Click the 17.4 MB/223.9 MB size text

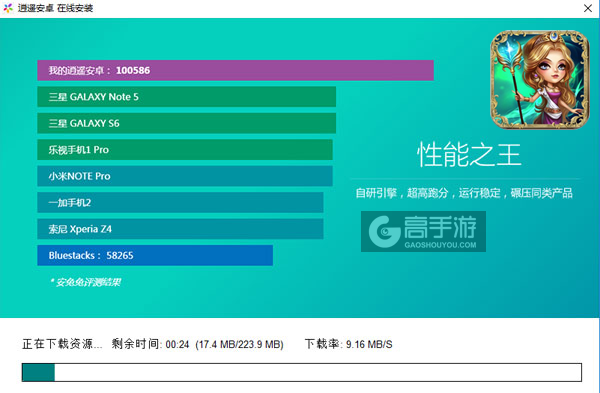pos(240,344)
